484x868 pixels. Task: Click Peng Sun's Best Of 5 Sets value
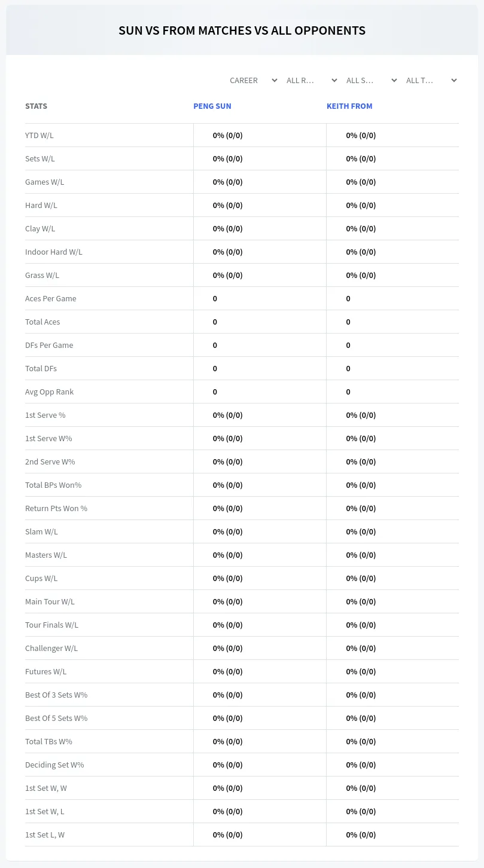pyautogui.click(x=228, y=718)
